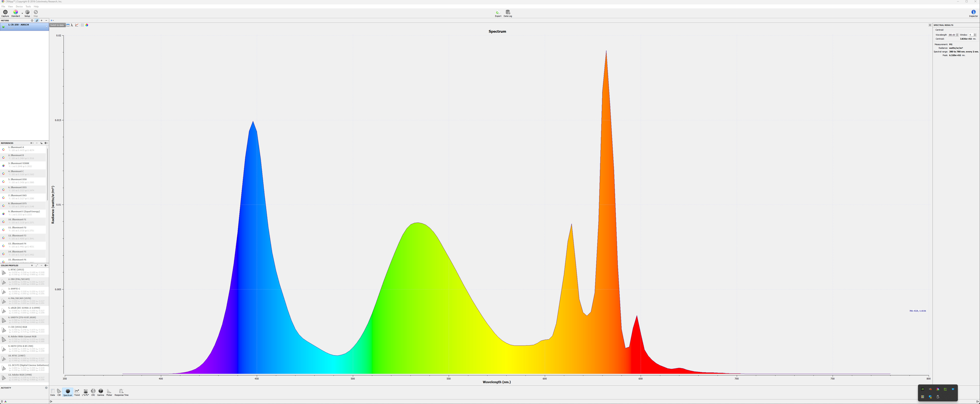Open the Device menu
Screen dimensions: 980x404
click(x=19, y=6)
